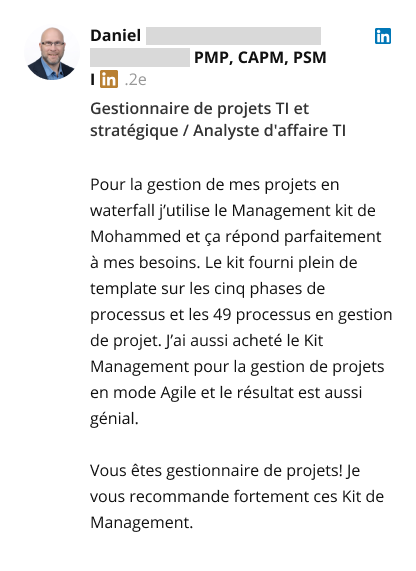Viewport: 416px width, 571px height.
Task: Click the gray redacted box beside Daniel
Action: (233, 36)
